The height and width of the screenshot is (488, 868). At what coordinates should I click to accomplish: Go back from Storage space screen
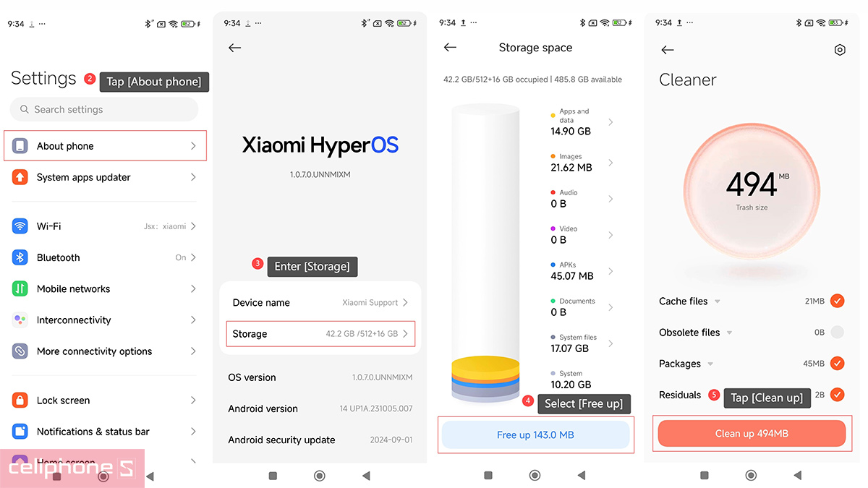(450, 48)
